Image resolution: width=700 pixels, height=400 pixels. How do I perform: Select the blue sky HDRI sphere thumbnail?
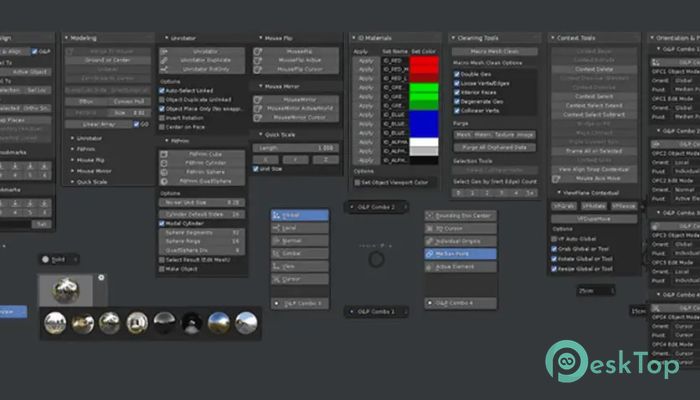click(219, 323)
